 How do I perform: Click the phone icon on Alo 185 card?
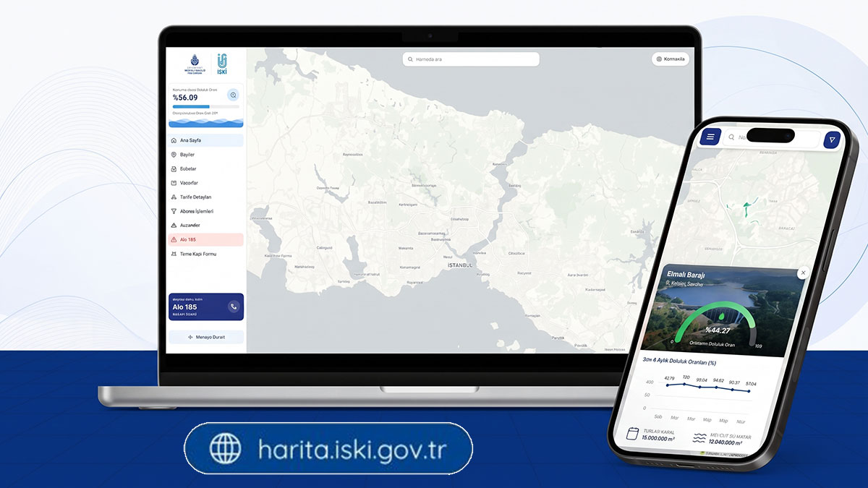click(x=233, y=307)
